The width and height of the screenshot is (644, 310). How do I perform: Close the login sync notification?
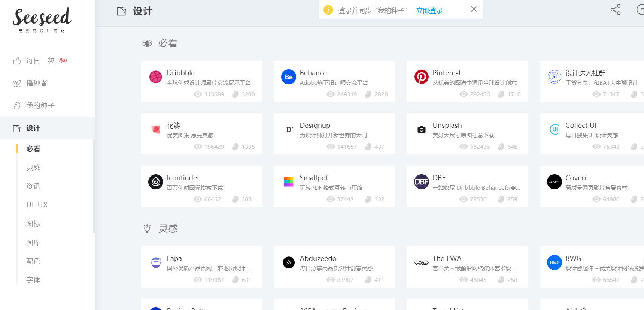tap(474, 9)
